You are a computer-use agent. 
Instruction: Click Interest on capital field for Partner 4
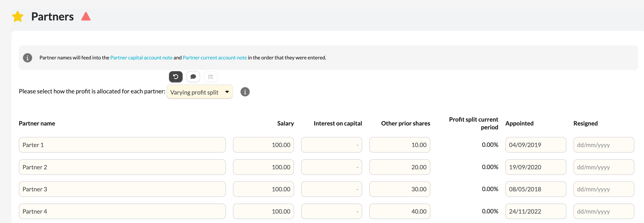pos(331,211)
